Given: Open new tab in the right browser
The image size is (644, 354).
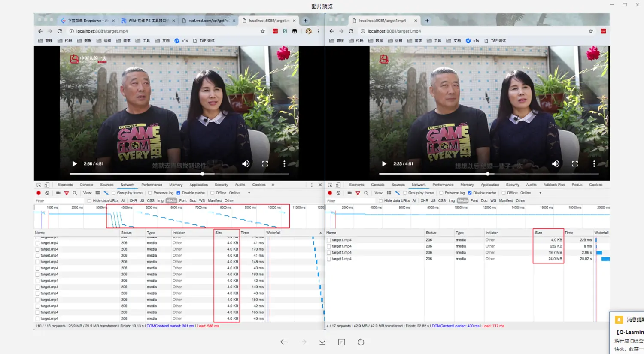Looking at the screenshot, I should [x=427, y=21].
